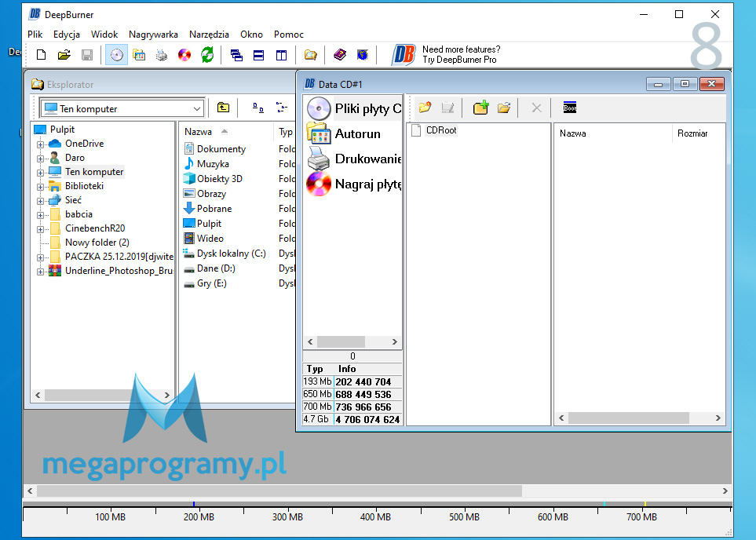The width and height of the screenshot is (756, 540).
Task: Toggle the Explorer panel toolbar icon
Action: (311, 55)
